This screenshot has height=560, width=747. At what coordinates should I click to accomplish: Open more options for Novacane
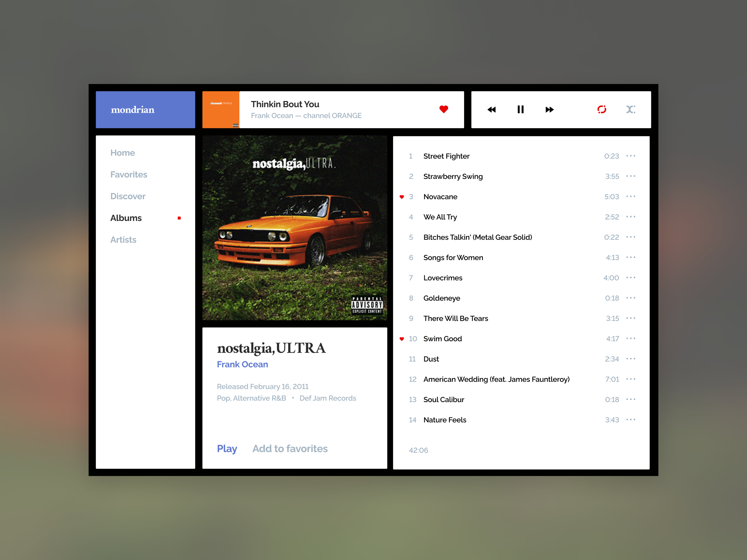[631, 196]
